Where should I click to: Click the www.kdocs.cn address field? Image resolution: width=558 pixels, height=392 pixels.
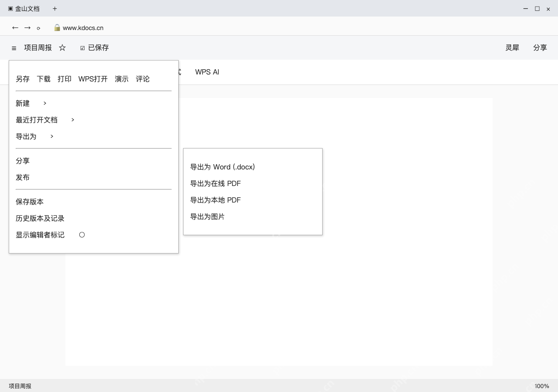pos(83,28)
